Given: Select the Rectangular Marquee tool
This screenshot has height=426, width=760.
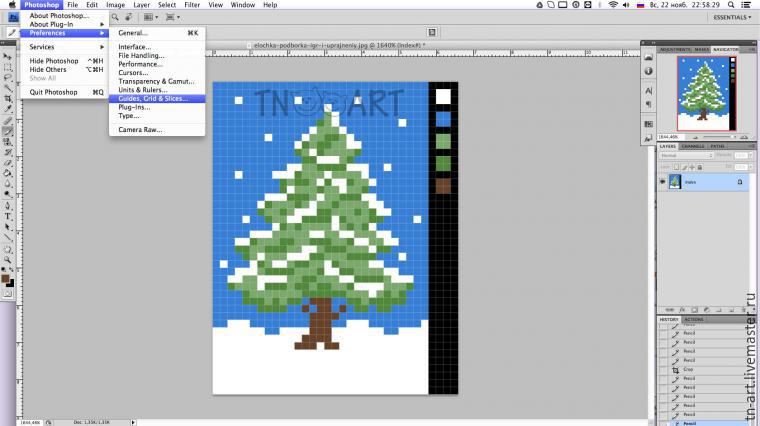Looking at the screenshot, I should [8, 67].
